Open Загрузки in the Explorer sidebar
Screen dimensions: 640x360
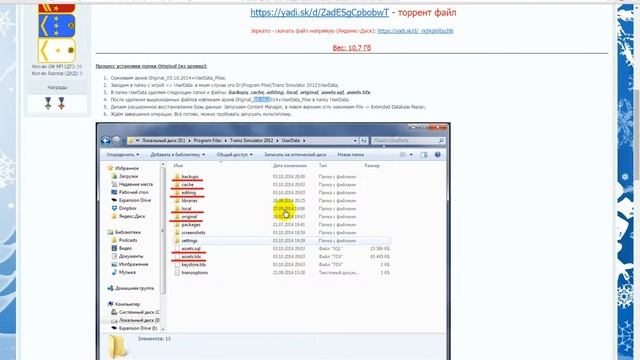point(124,176)
